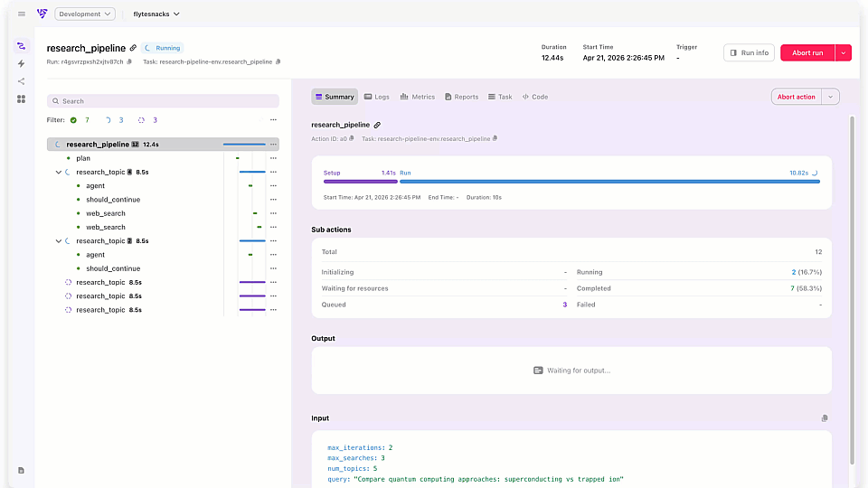868x488 pixels.
Task: Click the Waiting for output text
Action: [x=579, y=371]
